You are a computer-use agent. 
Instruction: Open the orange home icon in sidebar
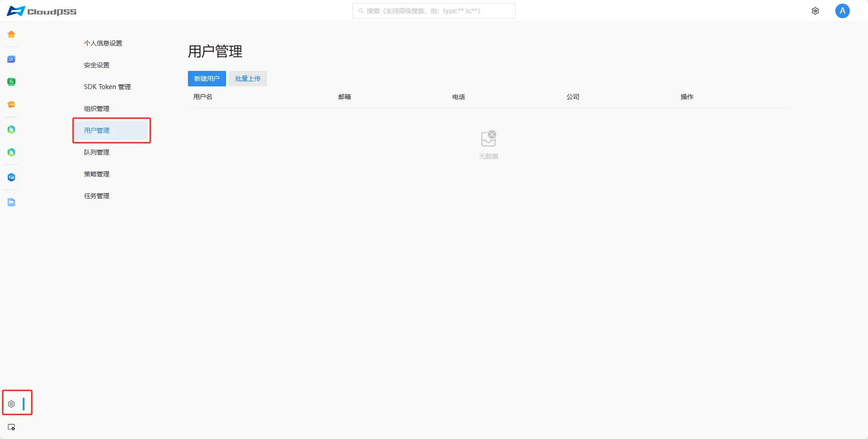point(11,34)
